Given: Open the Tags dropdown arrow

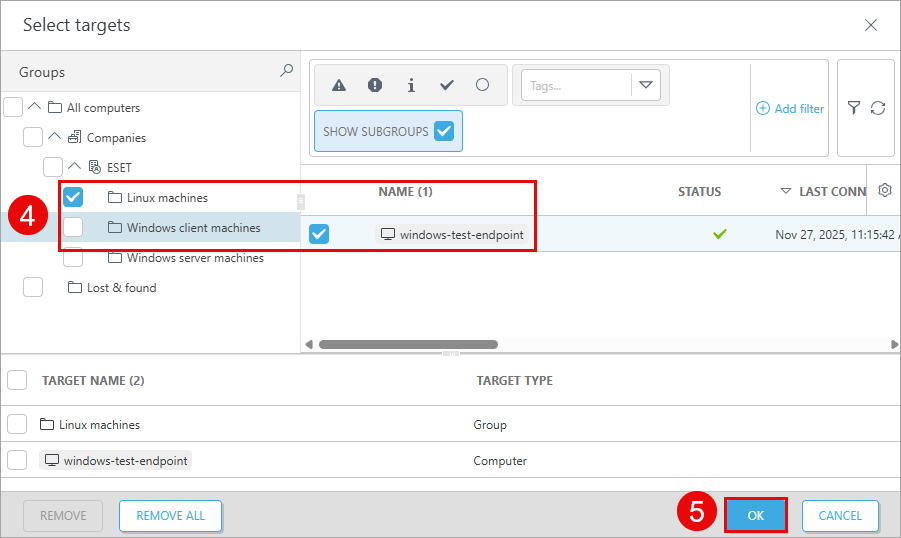Looking at the screenshot, I should click(x=645, y=85).
